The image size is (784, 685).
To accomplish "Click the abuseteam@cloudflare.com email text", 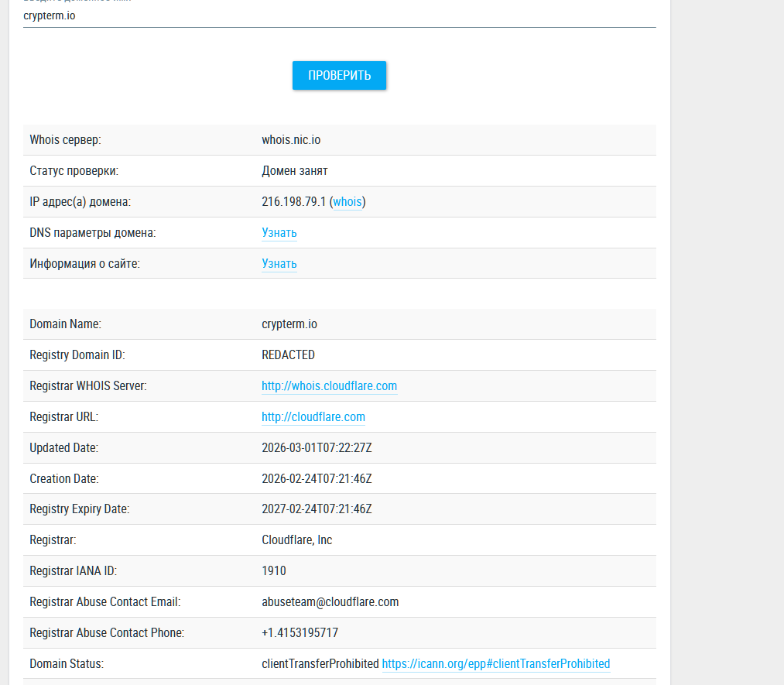I will point(330,602).
